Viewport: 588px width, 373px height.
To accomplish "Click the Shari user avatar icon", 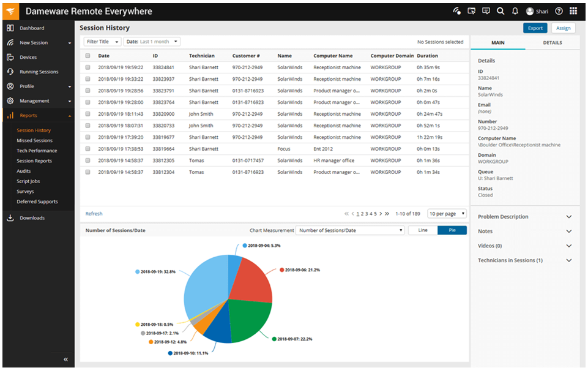I will coord(530,11).
